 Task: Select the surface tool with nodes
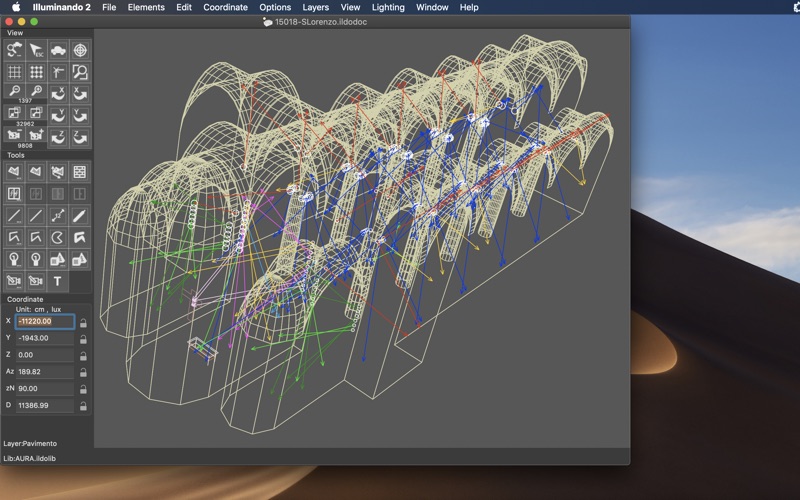pyautogui.click(x=58, y=172)
